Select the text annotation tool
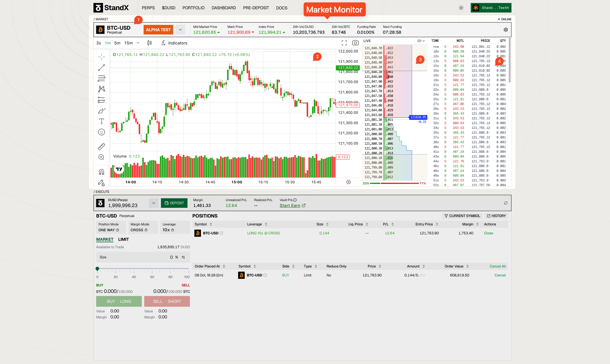 pos(101,121)
